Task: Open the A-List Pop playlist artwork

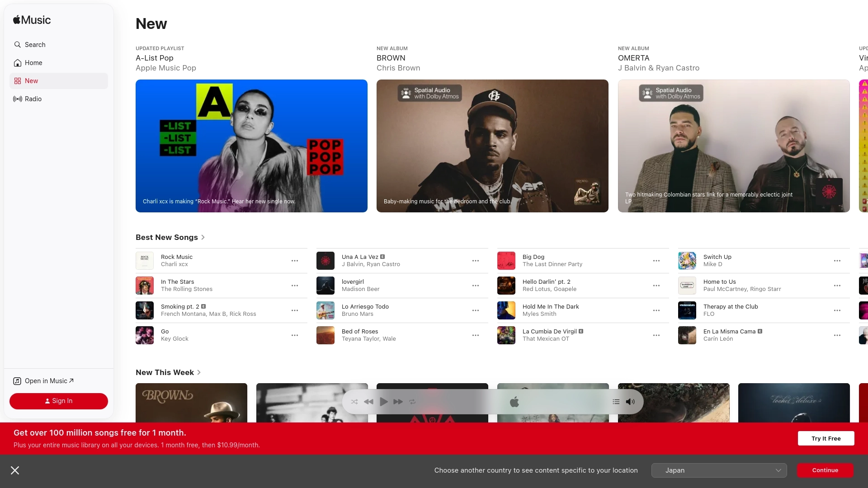Action: click(251, 146)
